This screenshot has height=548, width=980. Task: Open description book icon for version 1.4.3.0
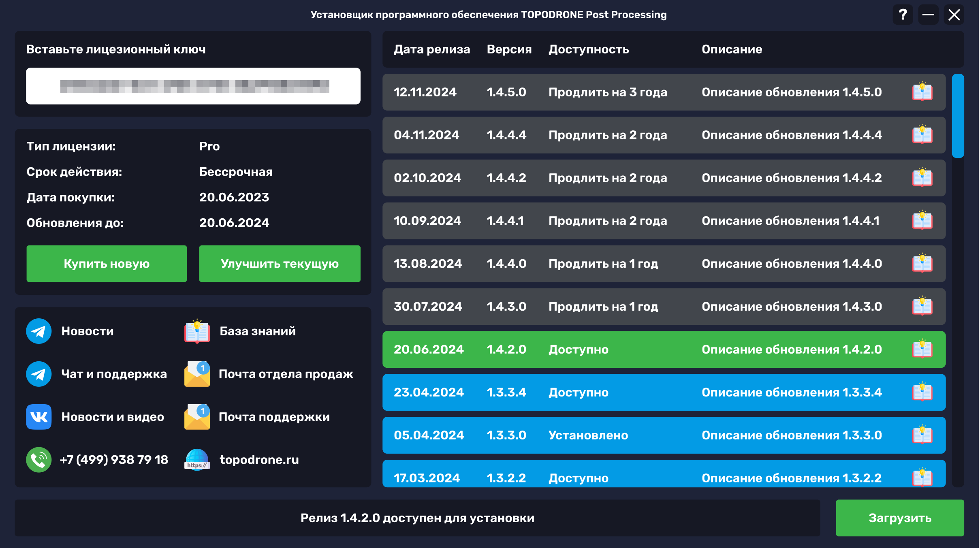pyautogui.click(x=922, y=307)
